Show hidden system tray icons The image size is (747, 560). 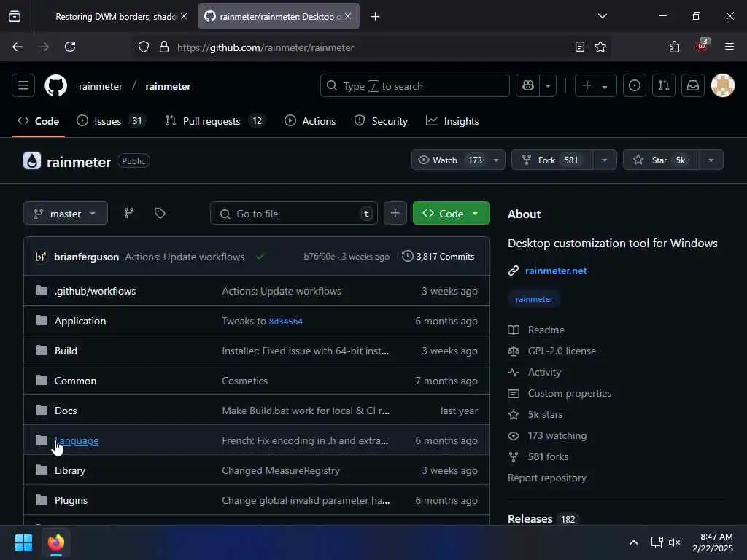(x=634, y=542)
